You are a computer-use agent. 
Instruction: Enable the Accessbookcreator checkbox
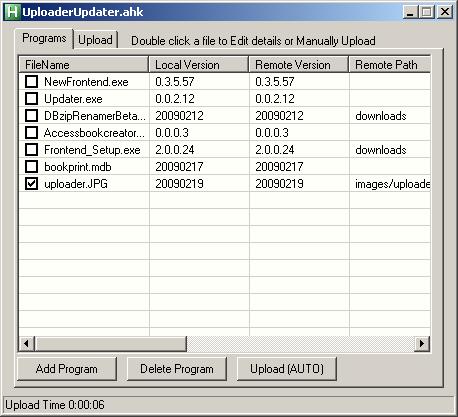[x=31, y=132]
